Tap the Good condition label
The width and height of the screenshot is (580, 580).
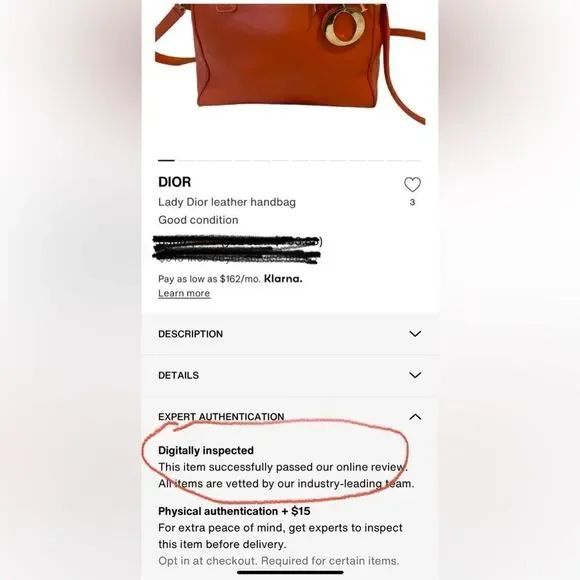(198, 220)
